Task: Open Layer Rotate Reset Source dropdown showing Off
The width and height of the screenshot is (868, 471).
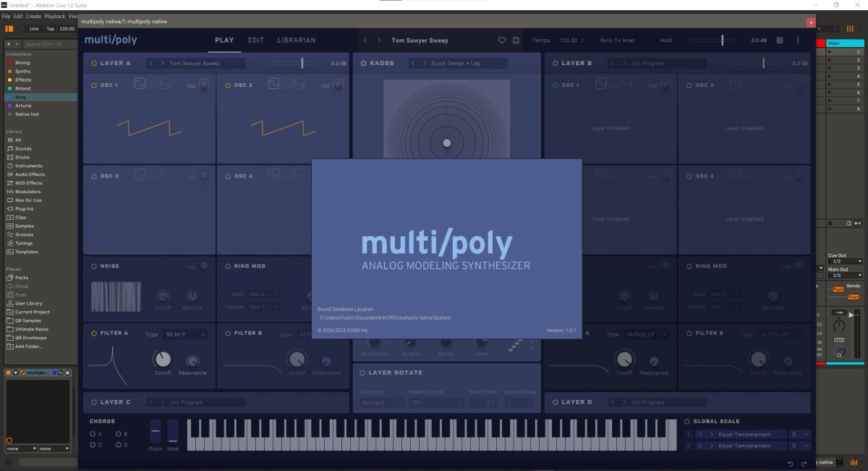Action: point(436,402)
